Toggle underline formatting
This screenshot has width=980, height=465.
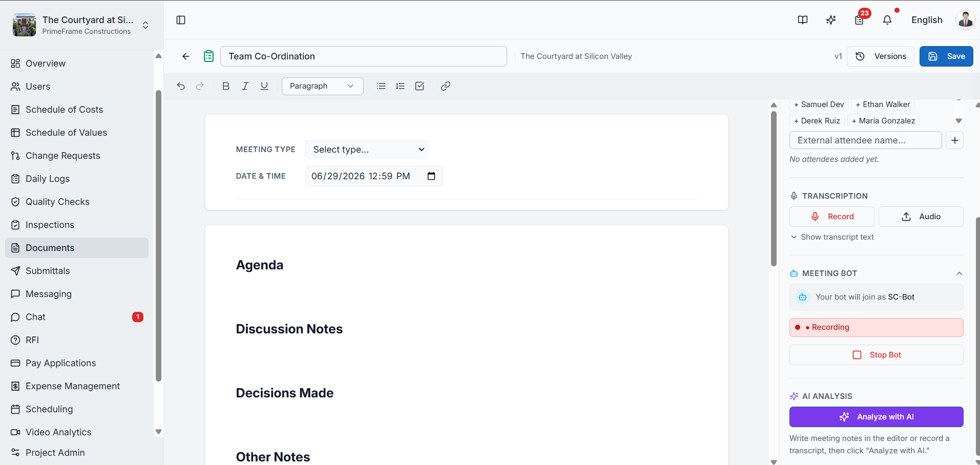(x=264, y=86)
